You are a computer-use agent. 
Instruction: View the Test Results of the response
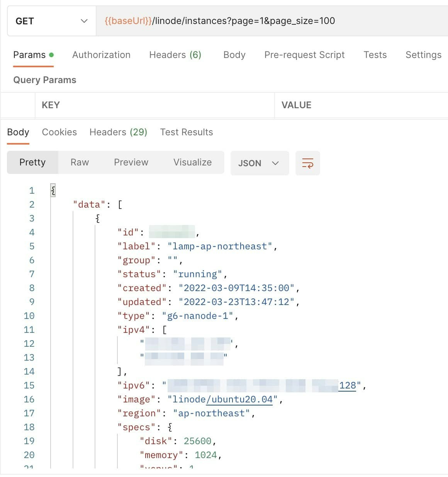tap(187, 132)
